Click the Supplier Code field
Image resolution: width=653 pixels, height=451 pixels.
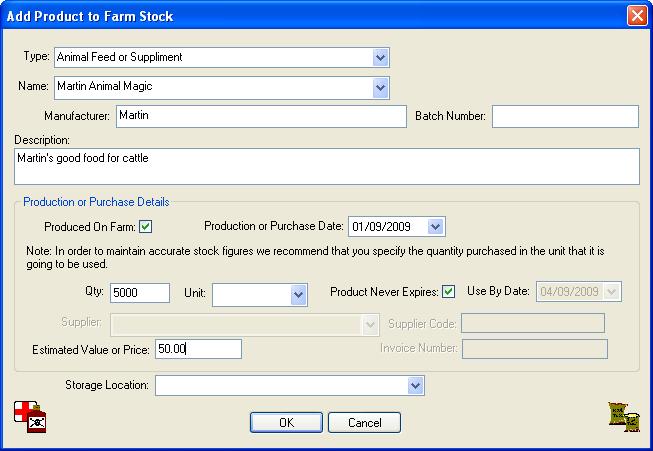tap(534, 323)
